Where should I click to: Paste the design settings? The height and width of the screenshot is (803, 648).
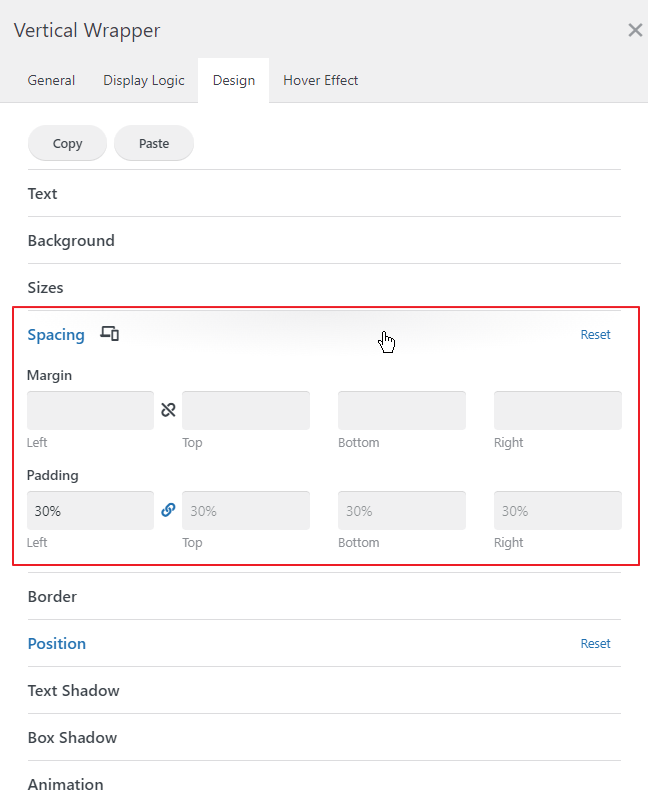point(154,143)
